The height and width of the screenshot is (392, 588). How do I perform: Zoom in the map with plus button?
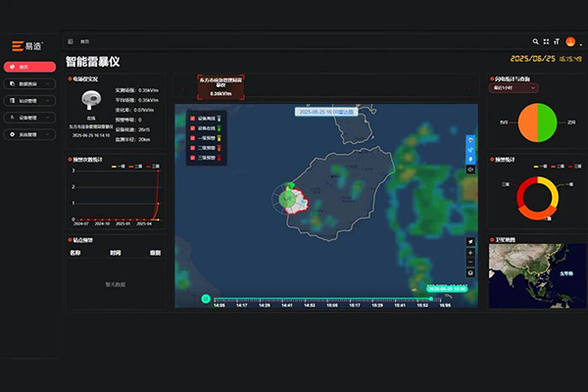pos(470,253)
